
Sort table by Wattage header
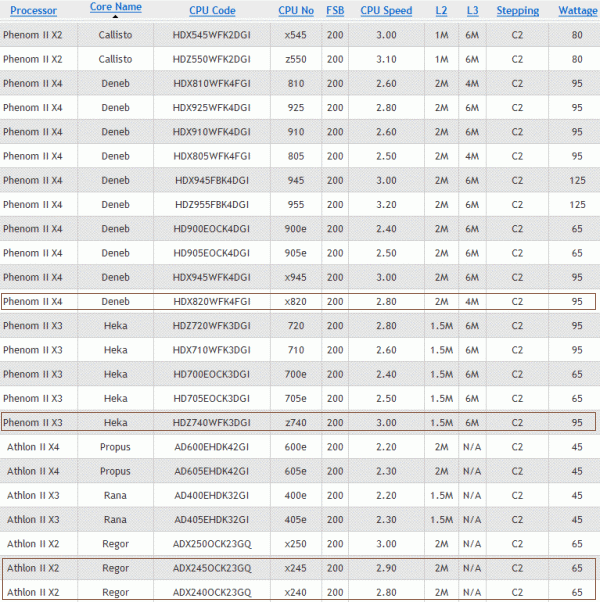pyautogui.click(x=578, y=10)
